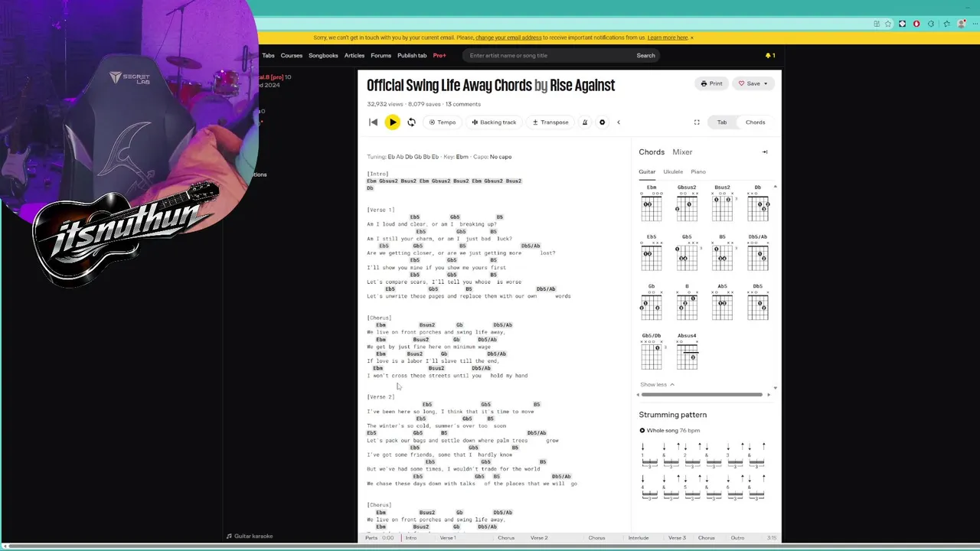Open the Backing track option
This screenshot has height=551, width=980.
click(494, 122)
